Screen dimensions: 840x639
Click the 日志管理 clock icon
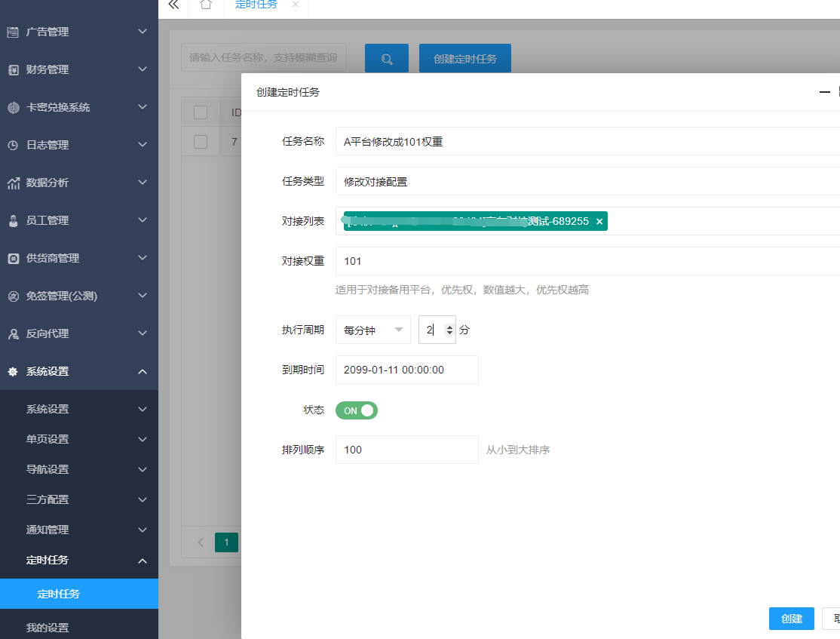(x=13, y=146)
